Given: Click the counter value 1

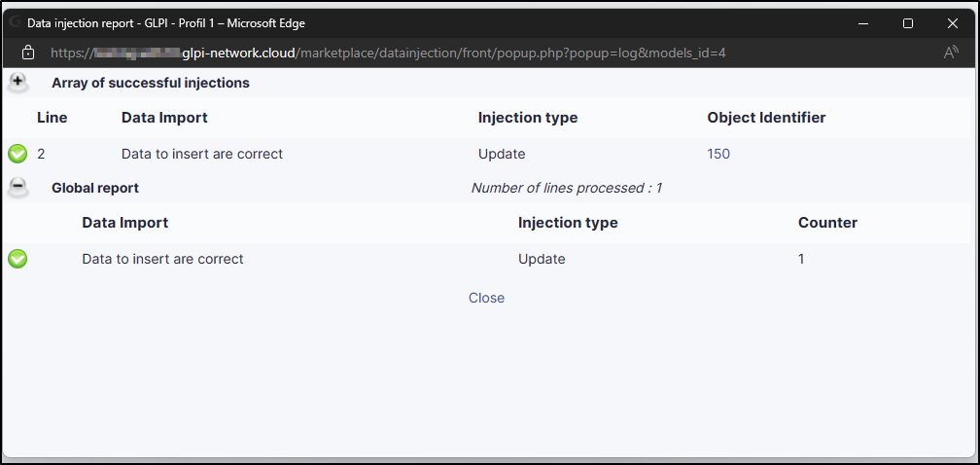Looking at the screenshot, I should click(801, 259).
